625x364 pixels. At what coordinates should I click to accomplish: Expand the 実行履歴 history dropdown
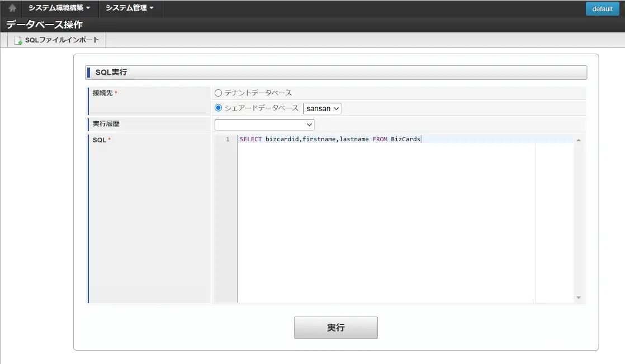point(264,124)
